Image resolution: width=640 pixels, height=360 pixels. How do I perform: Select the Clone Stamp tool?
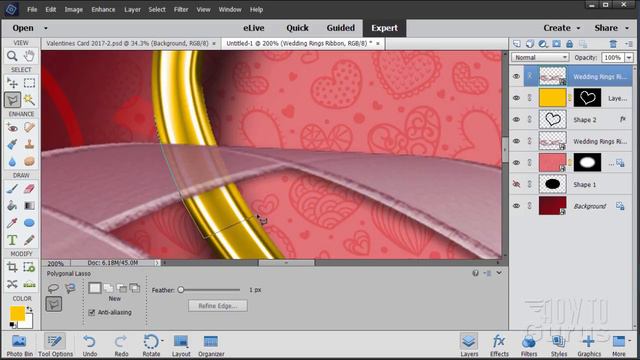[x=29, y=144]
